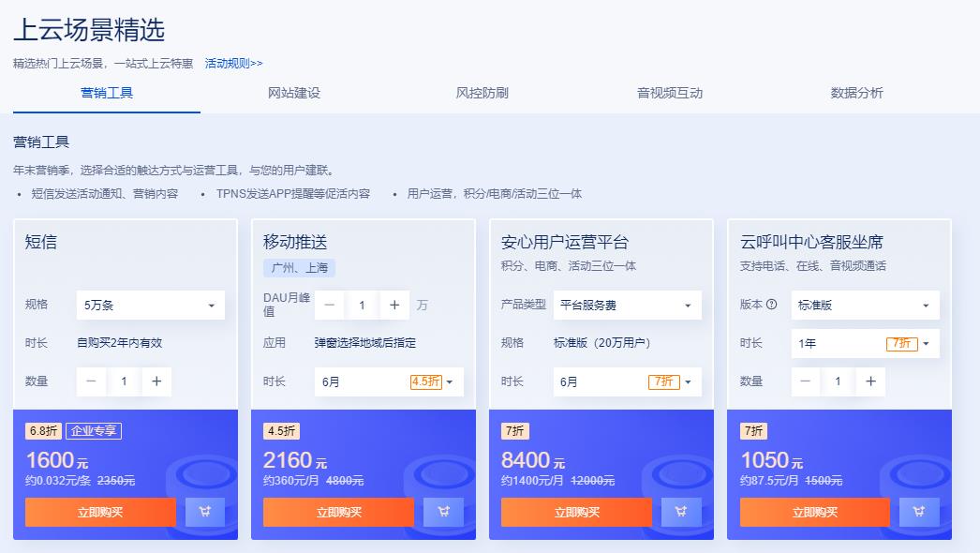Open the 活动规则>> link
Viewport: 980px width, 553px height.
pos(233,63)
